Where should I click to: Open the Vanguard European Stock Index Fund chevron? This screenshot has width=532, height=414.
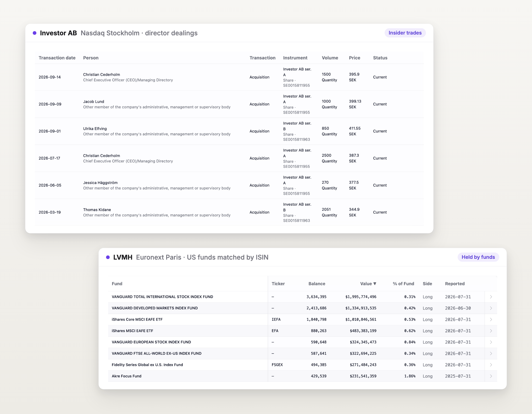pyautogui.click(x=491, y=342)
